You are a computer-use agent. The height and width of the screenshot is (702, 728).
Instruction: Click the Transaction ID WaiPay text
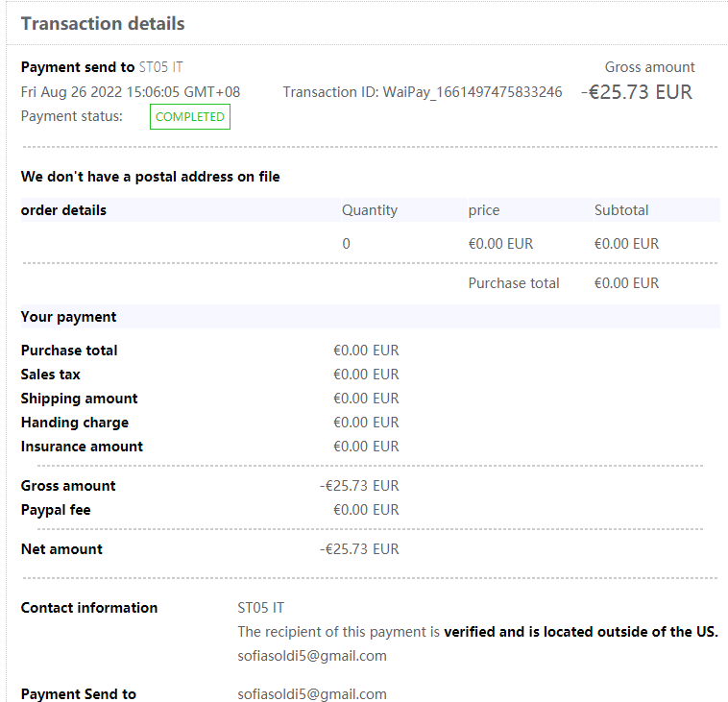pyautogui.click(x=423, y=92)
